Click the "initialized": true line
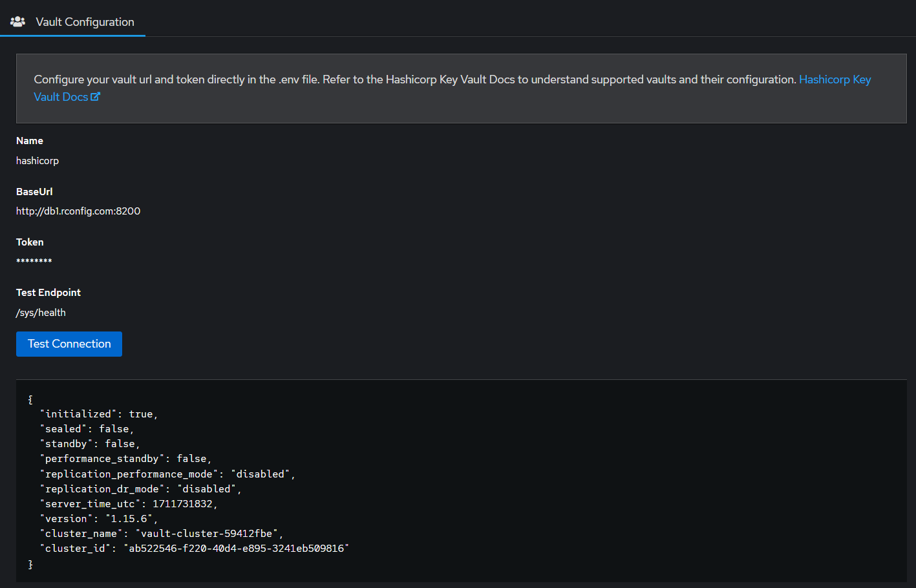 click(x=99, y=414)
